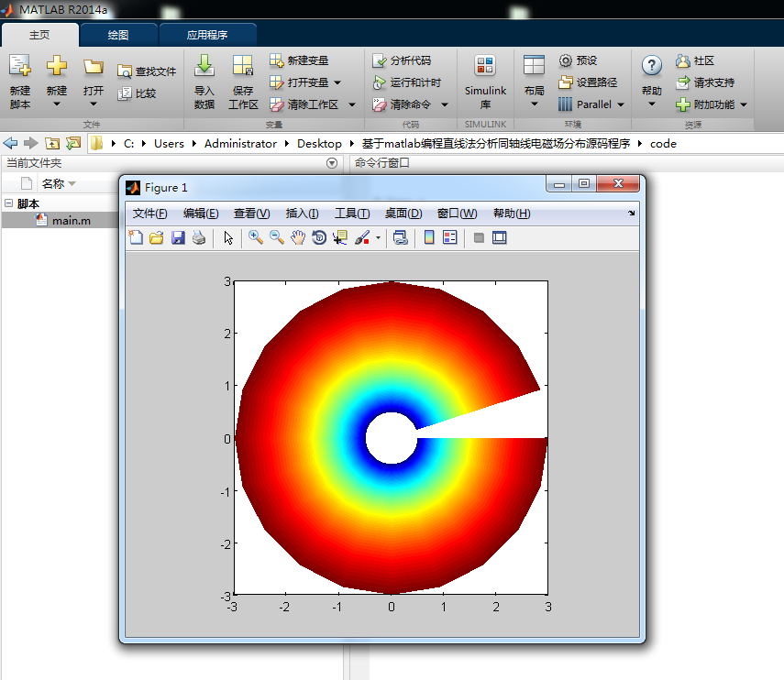The image size is (784, 680).
Task: Click Administrator in the address path
Action: tap(240, 144)
